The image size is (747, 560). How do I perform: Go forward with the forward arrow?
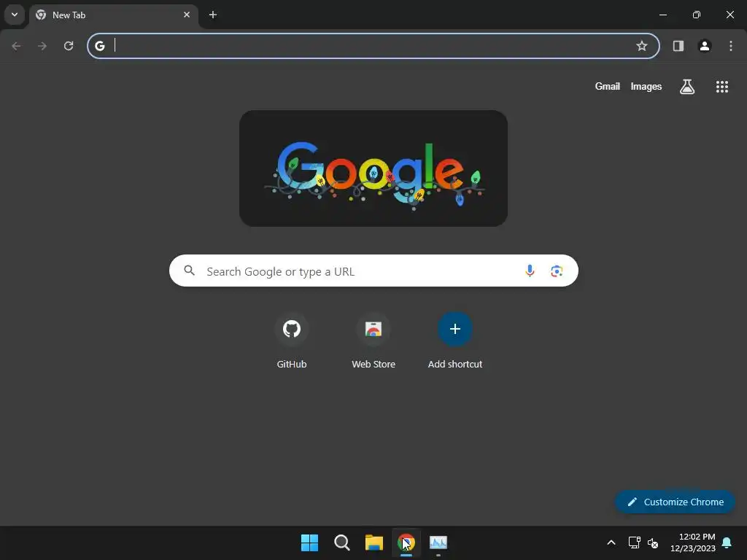(42, 46)
